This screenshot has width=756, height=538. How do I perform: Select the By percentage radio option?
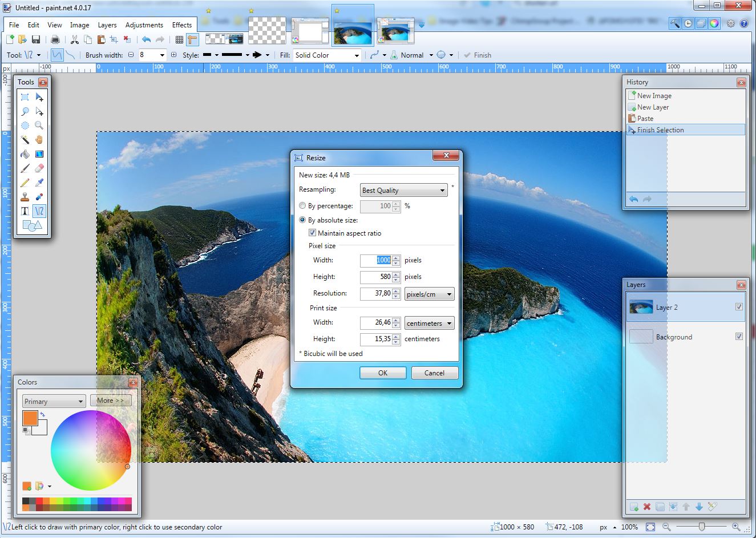[302, 206]
